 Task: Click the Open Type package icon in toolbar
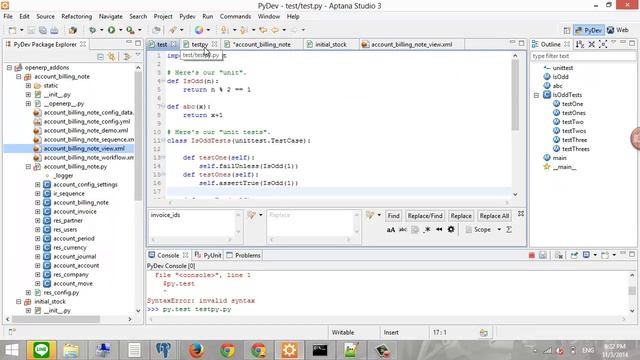click(x=73, y=30)
